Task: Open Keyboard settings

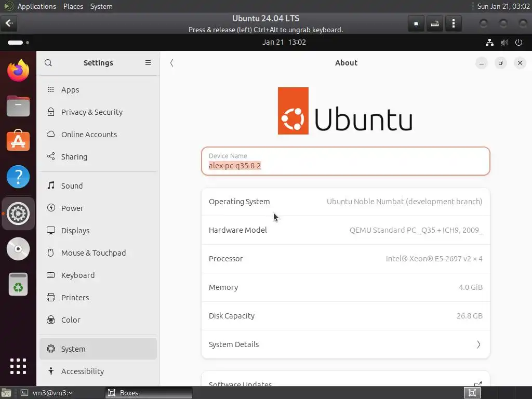Action: pos(98,275)
